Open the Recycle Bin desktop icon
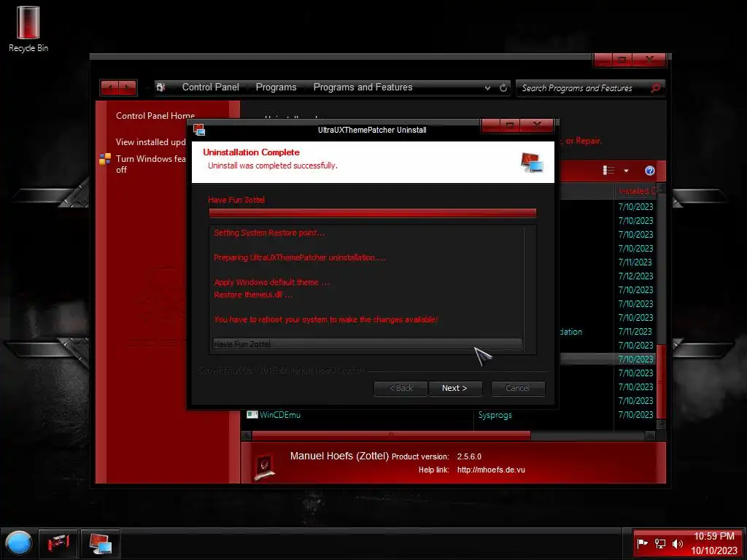The image size is (747, 560). [x=28, y=28]
